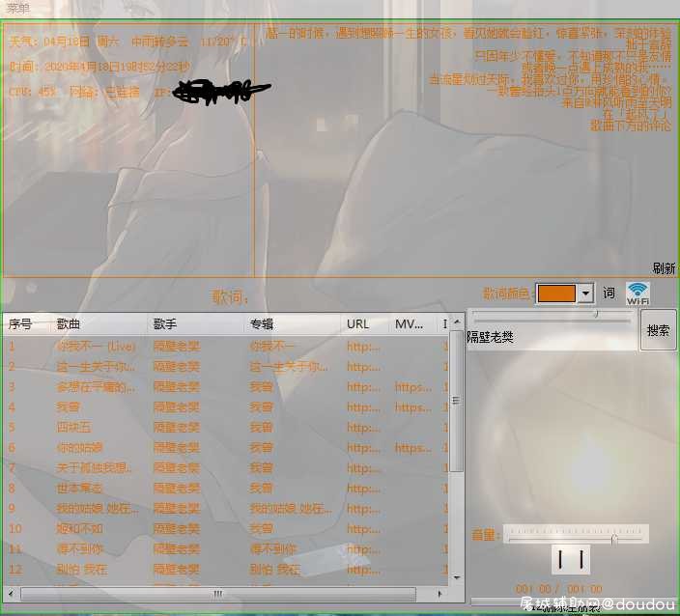The height and width of the screenshot is (616, 680).
Task: Click the 搜索 search button
Action: (x=659, y=330)
